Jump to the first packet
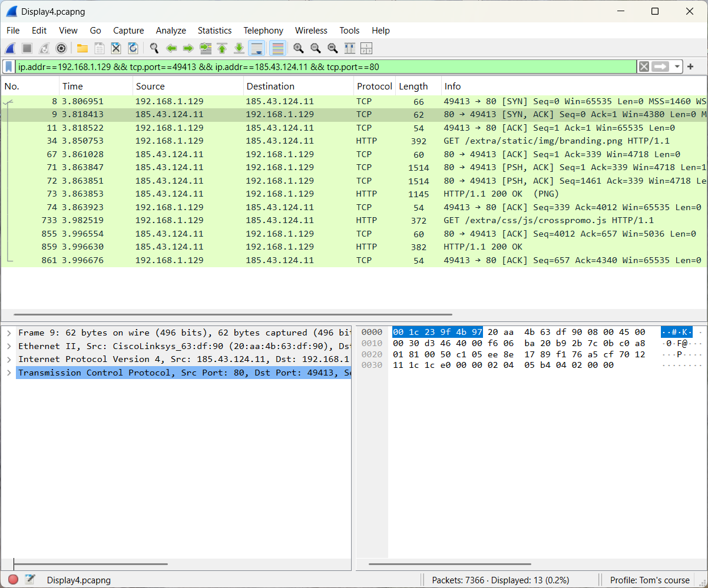 (222, 48)
